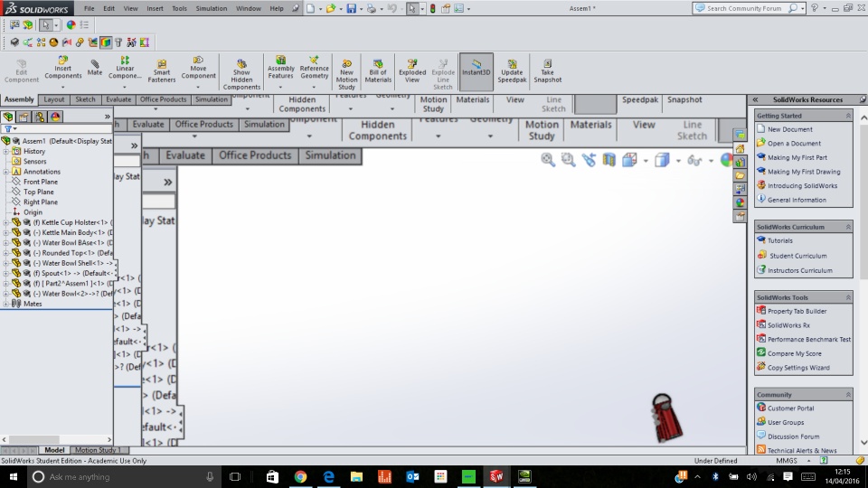Select the ConfigurationManager tab icon
This screenshot has height=488, width=868.
(40, 117)
